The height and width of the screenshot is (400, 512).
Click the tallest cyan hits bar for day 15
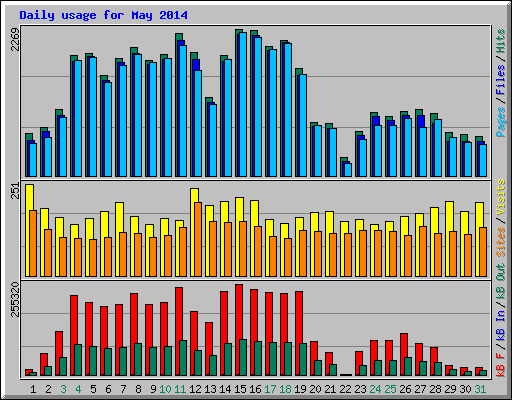[243, 104]
